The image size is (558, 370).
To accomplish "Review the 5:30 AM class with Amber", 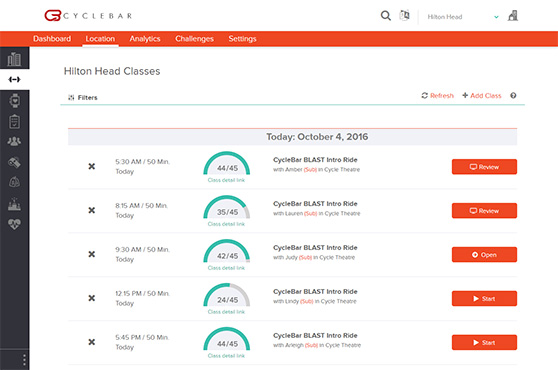I will pos(484,167).
